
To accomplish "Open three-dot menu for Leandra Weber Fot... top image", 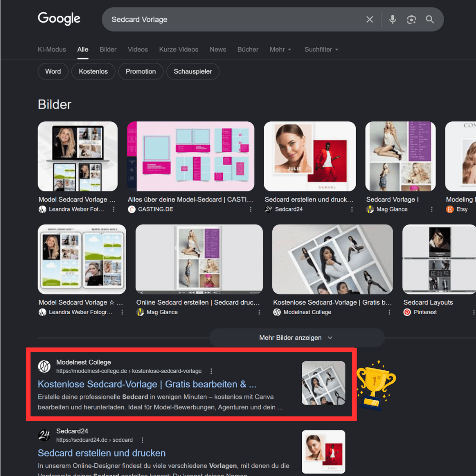I will [114, 209].
